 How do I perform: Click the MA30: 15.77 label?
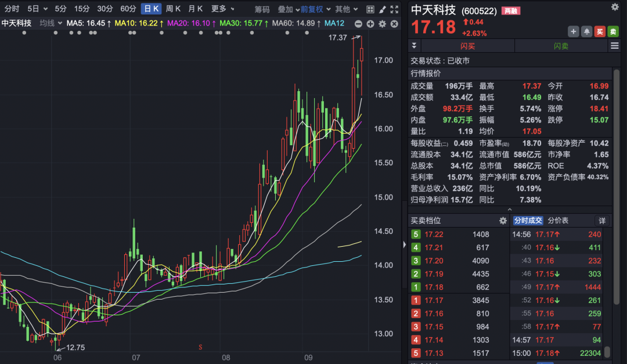pos(244,24)
